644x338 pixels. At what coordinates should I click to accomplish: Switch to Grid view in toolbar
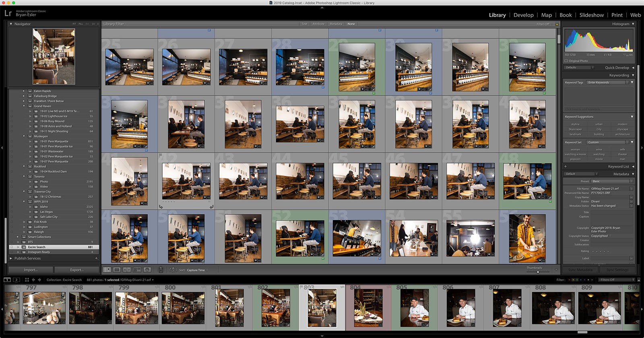[107, 270]
